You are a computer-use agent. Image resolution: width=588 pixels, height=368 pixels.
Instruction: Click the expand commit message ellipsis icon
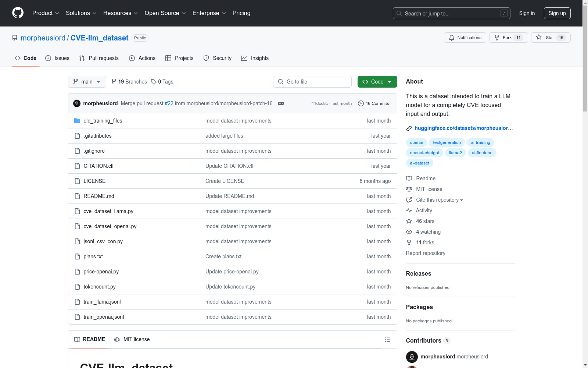click(x=281, y=103)
